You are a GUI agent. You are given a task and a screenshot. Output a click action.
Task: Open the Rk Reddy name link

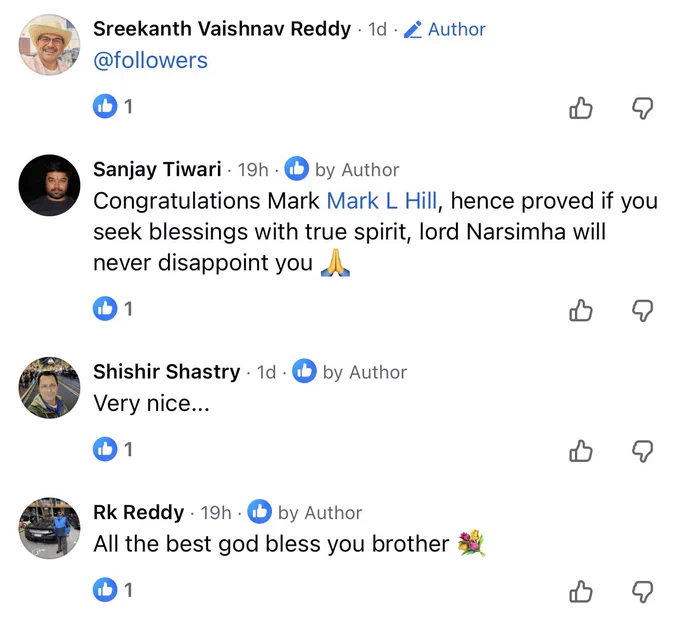(139, 513)
